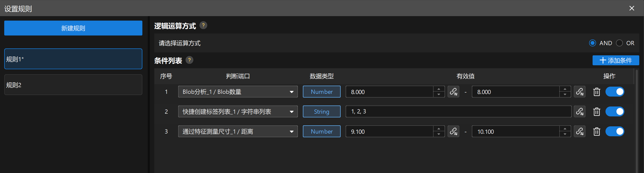This screenshot has width=644, height=173.
Task: Delete condition 1 with its trash icon
Action: pyautogui.click(x=597, y=92)
